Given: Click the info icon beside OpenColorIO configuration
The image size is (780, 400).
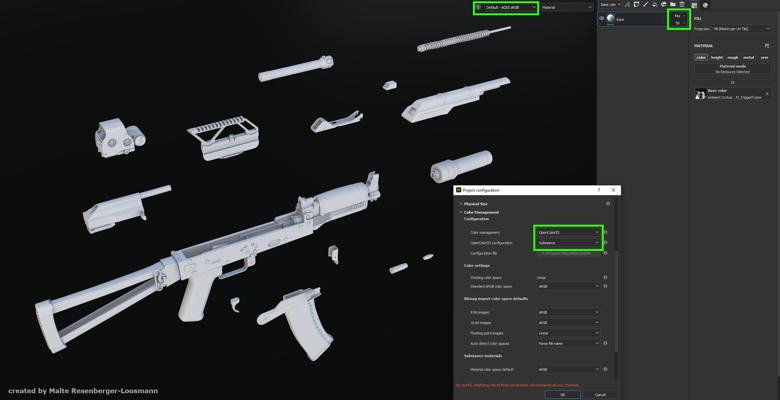Looking at the screenshot, I should click(x=605, y=243).
